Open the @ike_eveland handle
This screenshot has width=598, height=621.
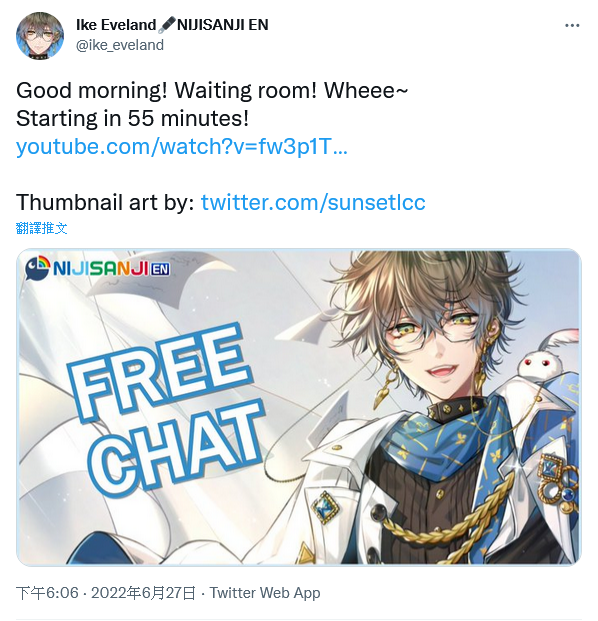click(x=120, y=45)
